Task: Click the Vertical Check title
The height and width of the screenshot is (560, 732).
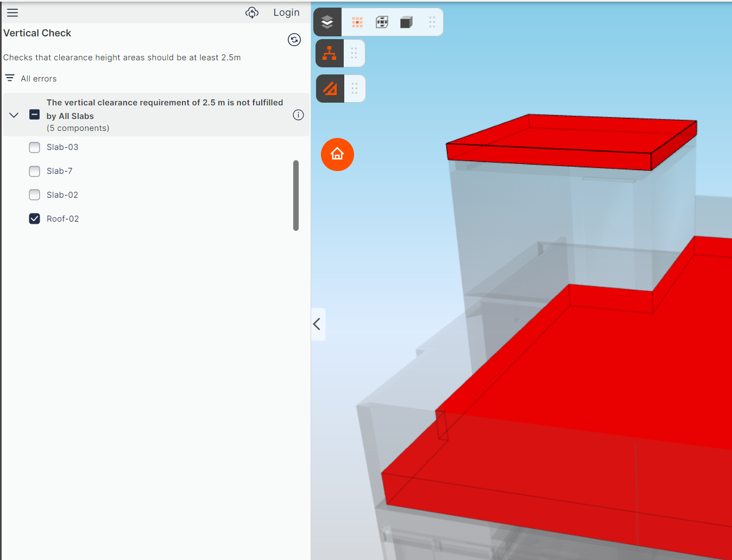Action: coord(37,33)
